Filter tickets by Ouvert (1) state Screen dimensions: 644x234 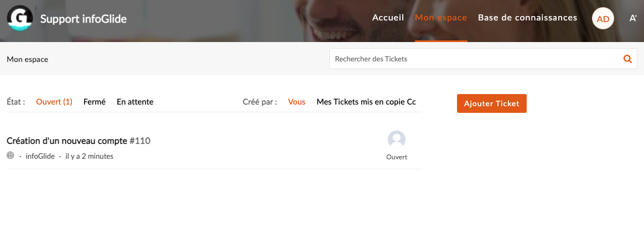pyautogui.click(x=54, y=102)
